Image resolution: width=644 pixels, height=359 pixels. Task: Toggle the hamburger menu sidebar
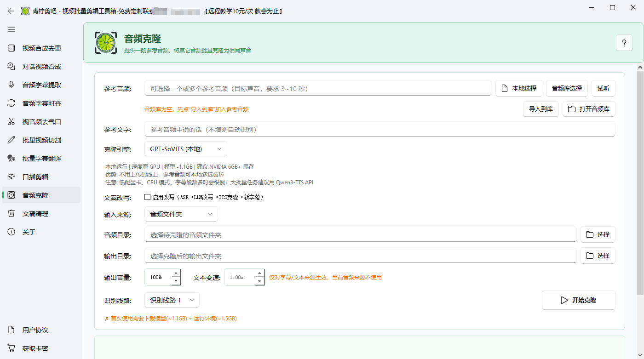coord(11,29)
